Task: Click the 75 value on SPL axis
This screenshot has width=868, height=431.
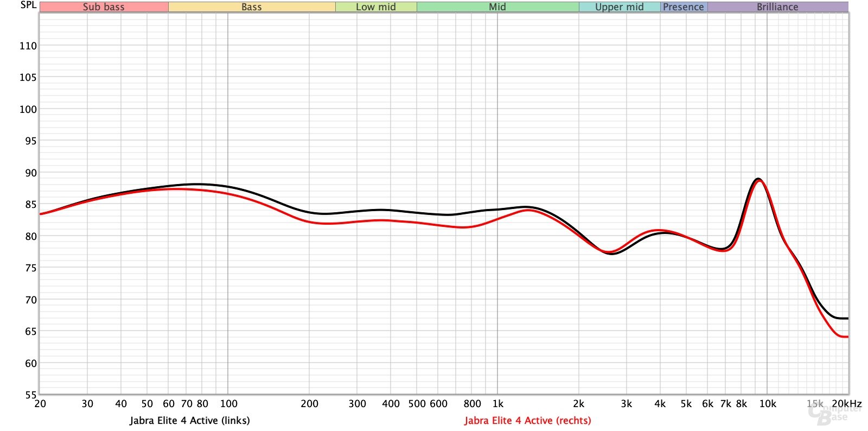Action: coord(31,268)
